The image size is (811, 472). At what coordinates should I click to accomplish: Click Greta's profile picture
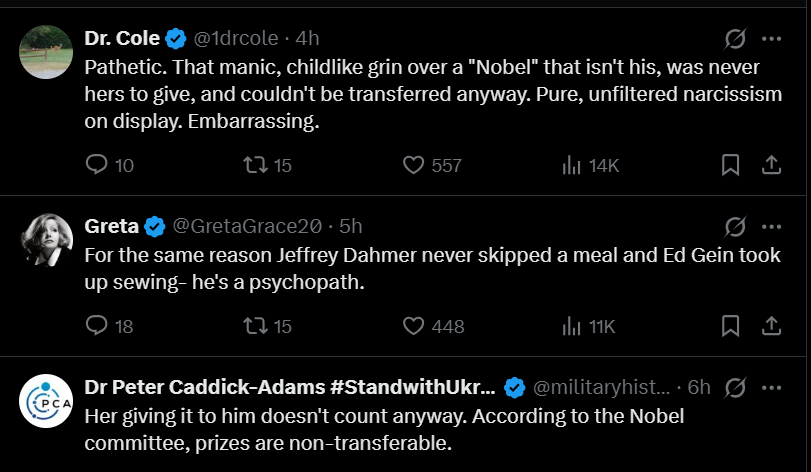click(x=45, y=238)
